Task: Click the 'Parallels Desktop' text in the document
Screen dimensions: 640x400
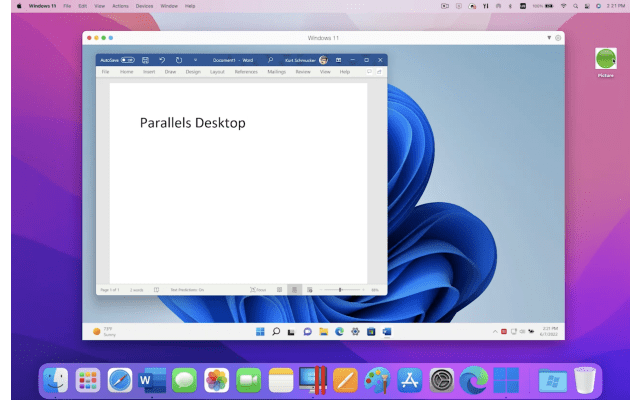Action: click(193, 123)
